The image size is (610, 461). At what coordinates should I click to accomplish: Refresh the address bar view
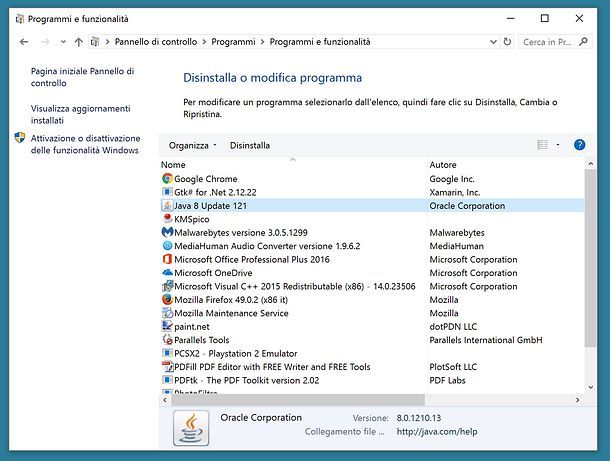point(507,42)
